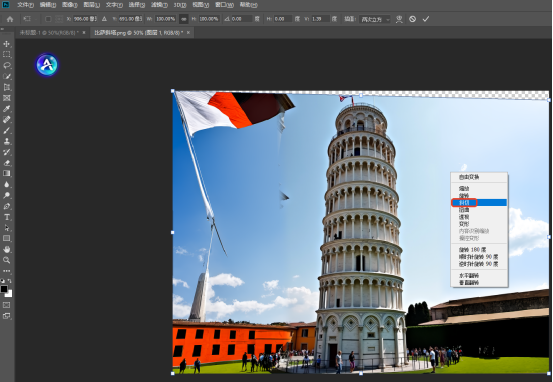Toggle relative positioning triangle between X and Y
Image resolution: width=553 pixels, height=382 pixels.
[x=104, y=19]
